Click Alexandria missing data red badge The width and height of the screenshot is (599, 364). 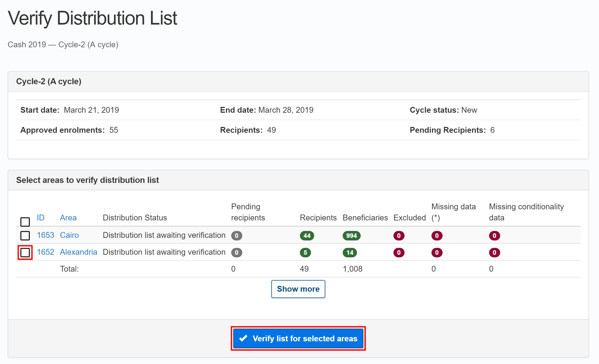tap(437, 253)
